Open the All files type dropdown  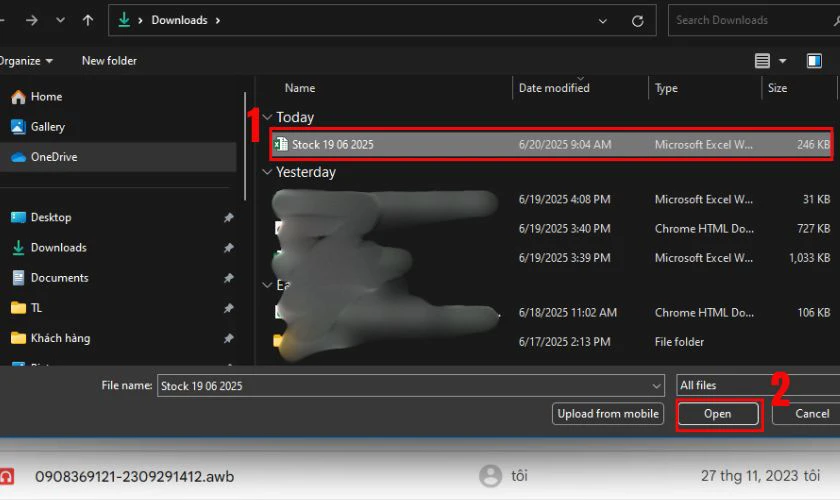pyautogui.click(x=755, y=385)
